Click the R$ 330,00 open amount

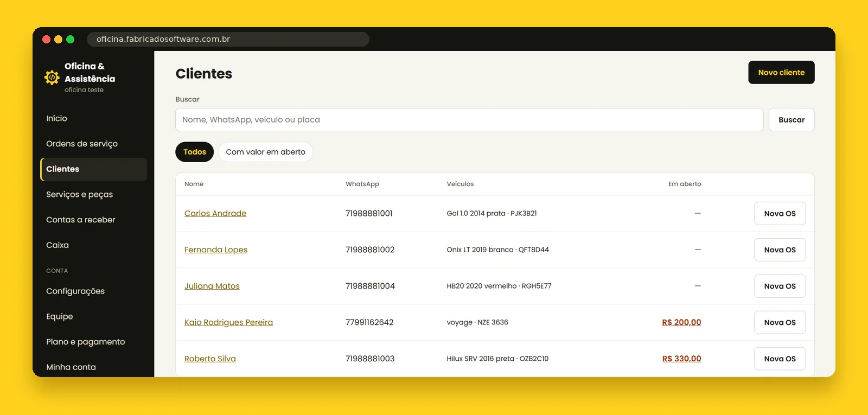point(681,359)
